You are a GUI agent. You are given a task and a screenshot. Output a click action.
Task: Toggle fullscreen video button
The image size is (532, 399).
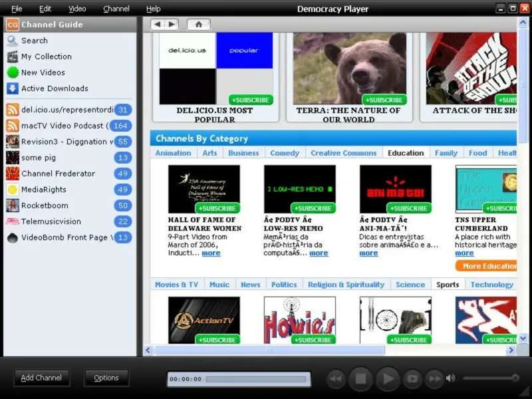point(412,378)
